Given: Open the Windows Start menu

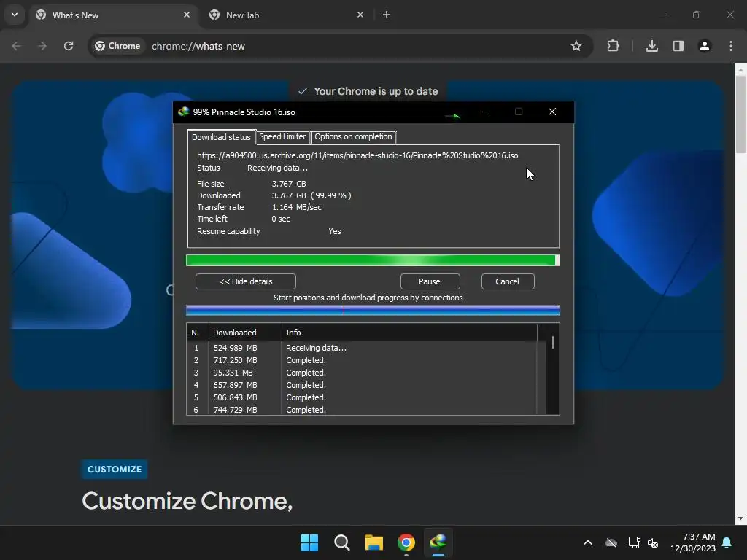Looking at the screenshot, I should [x=309, y=542].
